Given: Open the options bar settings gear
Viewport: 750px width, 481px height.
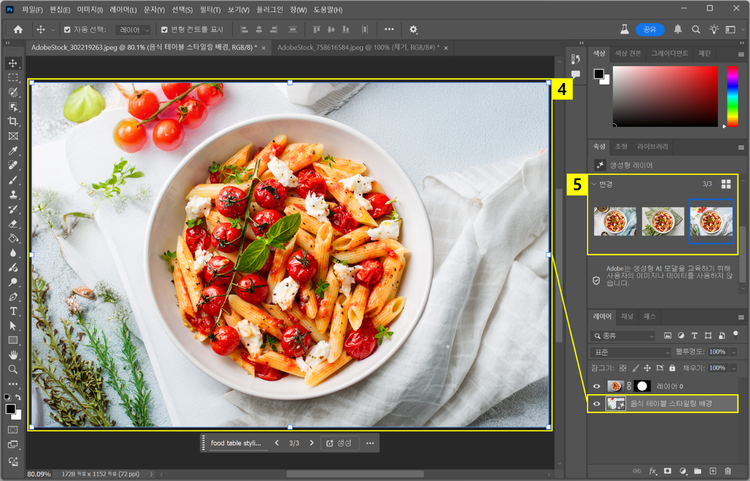Looking at the screenshot, I should coord(413,30).
